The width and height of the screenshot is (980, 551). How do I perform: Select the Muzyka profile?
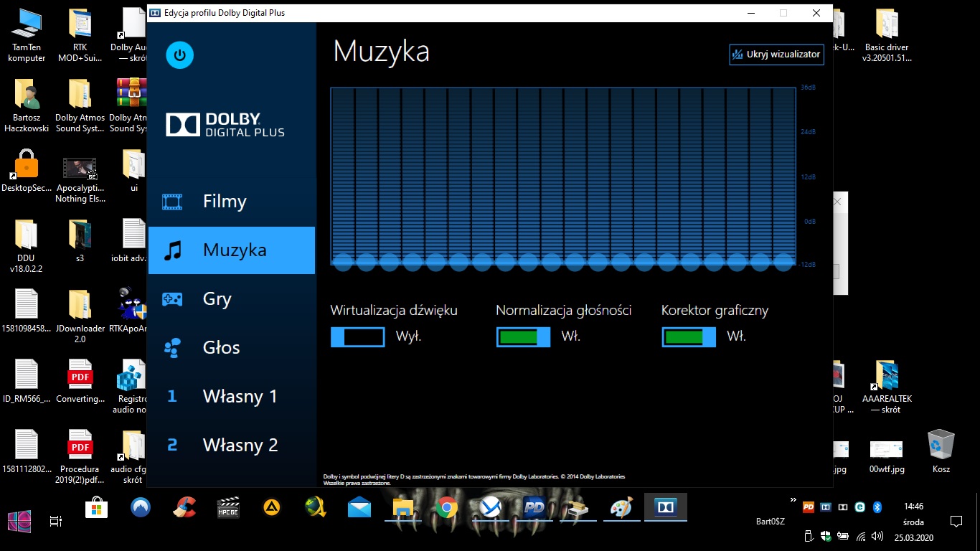coord(232,250)
